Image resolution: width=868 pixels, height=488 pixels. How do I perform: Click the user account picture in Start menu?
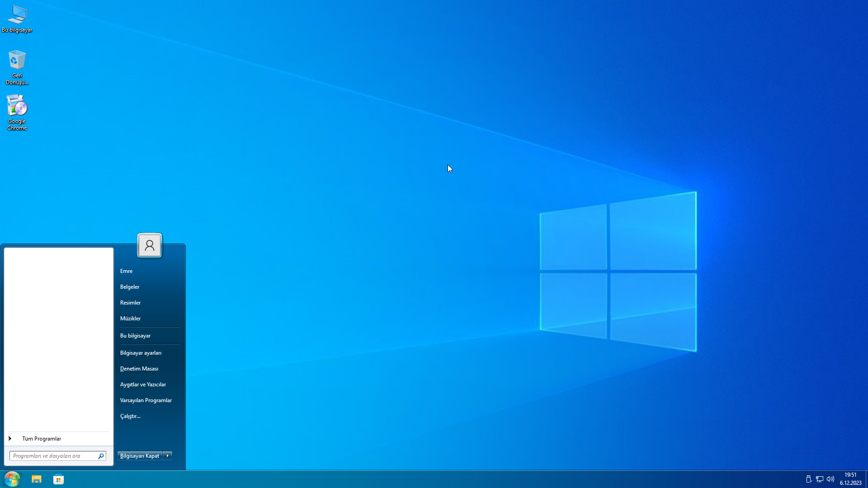pyautogui.click(x=150, y=245)
